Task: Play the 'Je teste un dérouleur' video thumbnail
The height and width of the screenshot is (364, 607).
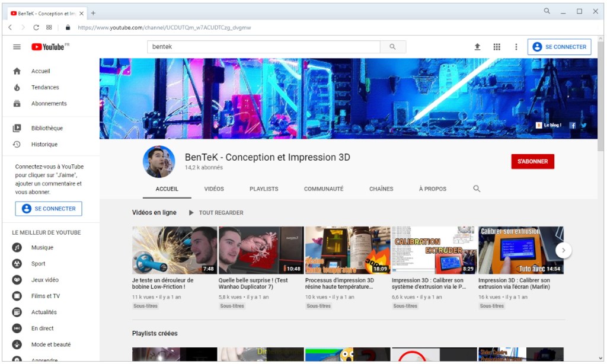Action: click(174, 250)
